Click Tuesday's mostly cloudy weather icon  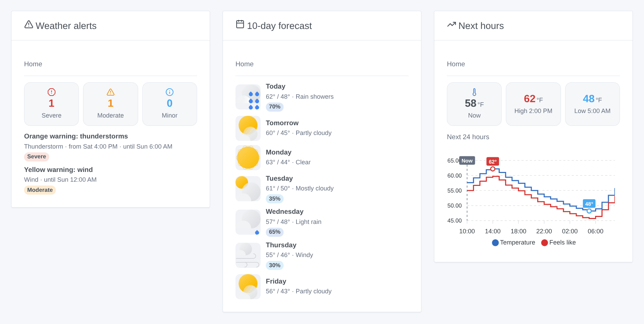[248, 189]
